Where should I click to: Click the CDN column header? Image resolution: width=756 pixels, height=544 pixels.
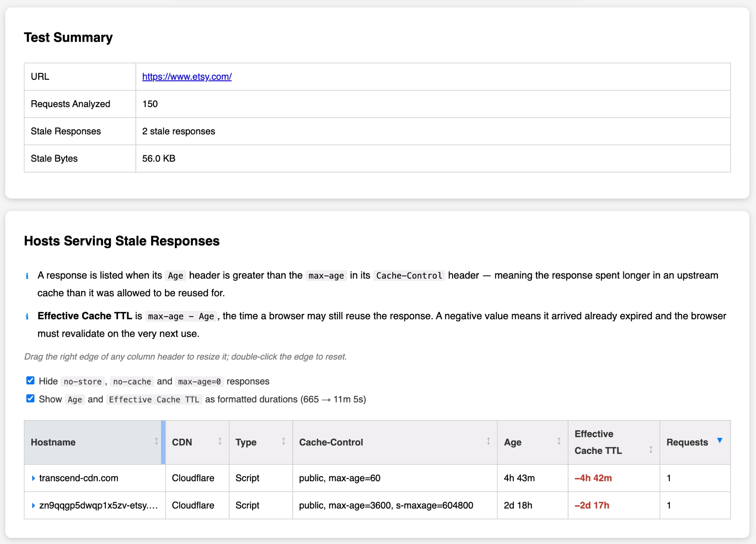tap(197, 442)
